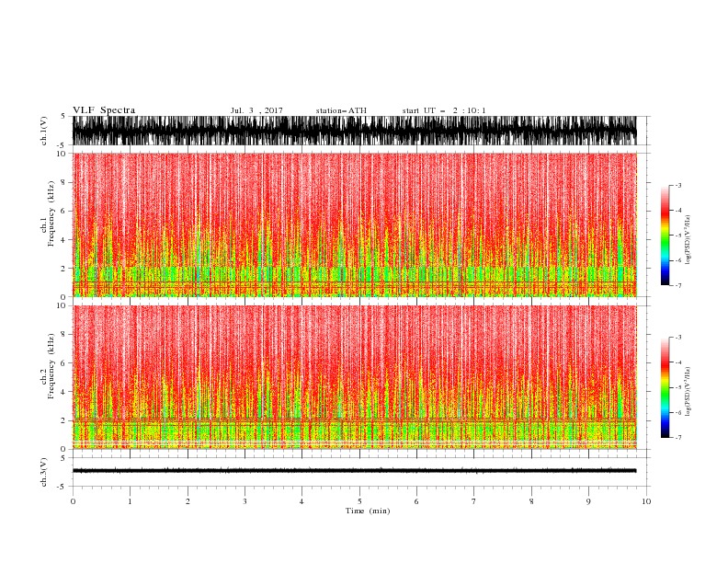Click the time axis tick label "6"
Screen dimensions: 728x563
(x=417, y=501)
